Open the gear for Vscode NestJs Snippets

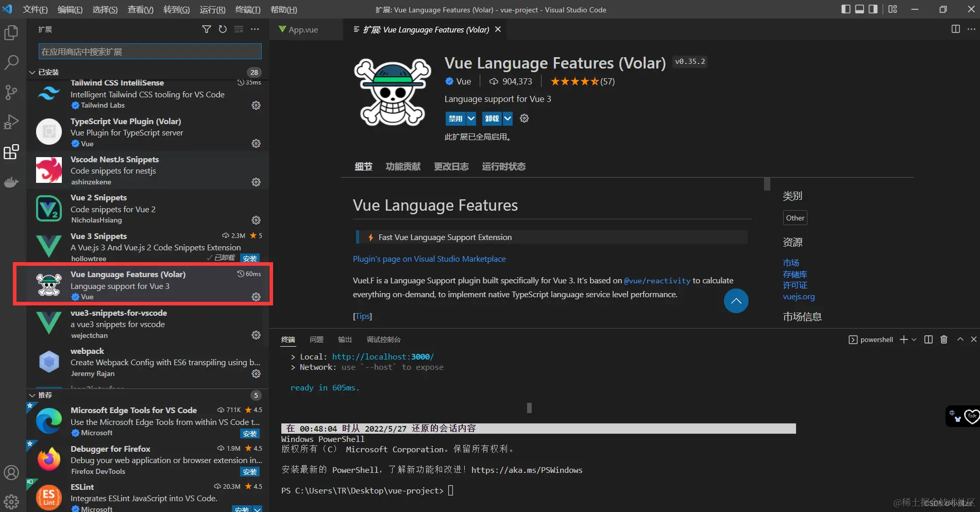point(256,182)
